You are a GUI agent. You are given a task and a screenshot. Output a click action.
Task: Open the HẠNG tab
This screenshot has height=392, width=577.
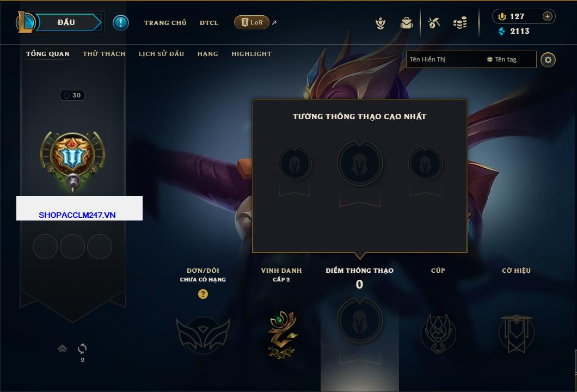pyautogui.click(x=207, y=54)
